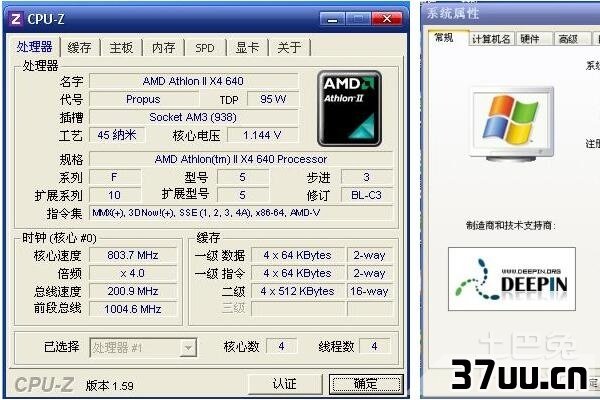This screenshot has height=400, width=600.
Task: Click the core voltage value 1.144 V
Action: tap(262, 135)
